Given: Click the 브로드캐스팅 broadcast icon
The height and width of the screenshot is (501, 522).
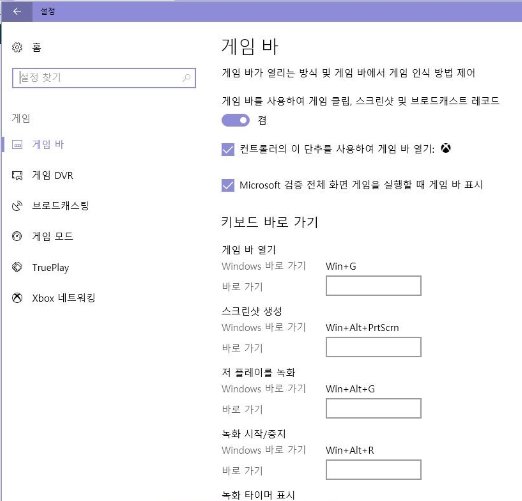Looking at the screenshot, I should pyautogui.click(x=17, y=206).
